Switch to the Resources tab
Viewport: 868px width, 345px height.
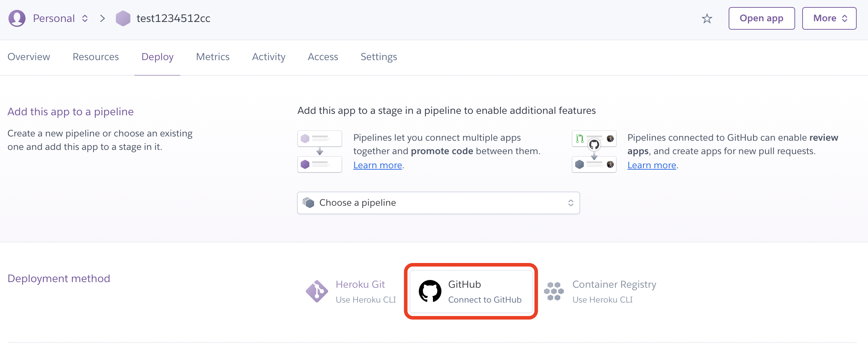pyautogui.click(x=96, y=57)
